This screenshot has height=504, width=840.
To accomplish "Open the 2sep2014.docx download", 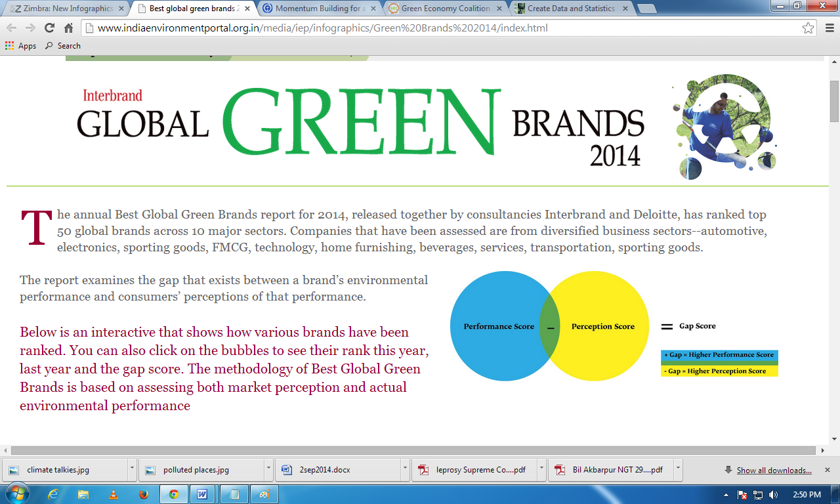I will pyautogui.click(x=338, y=470).
